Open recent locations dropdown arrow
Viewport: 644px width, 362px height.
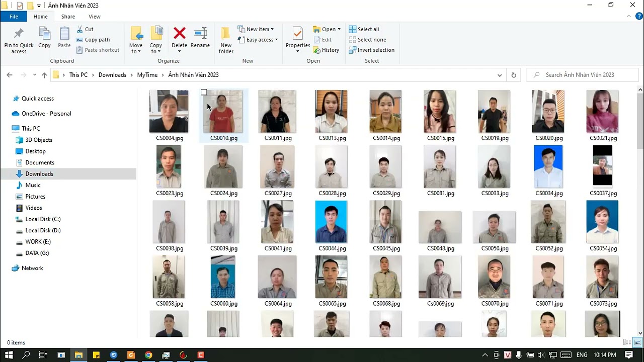pyautogui.click(x=34, y=75)
